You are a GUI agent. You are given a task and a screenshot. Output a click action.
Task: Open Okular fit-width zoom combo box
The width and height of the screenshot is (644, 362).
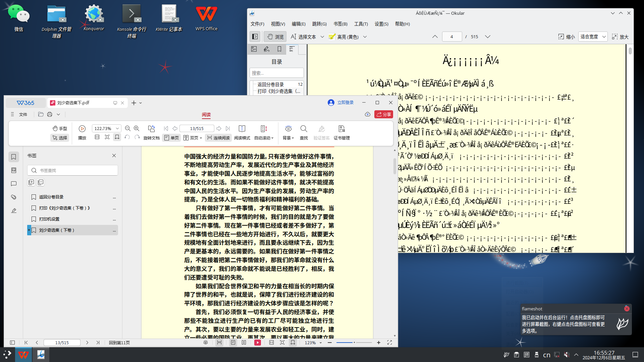(x=593, y=37)
